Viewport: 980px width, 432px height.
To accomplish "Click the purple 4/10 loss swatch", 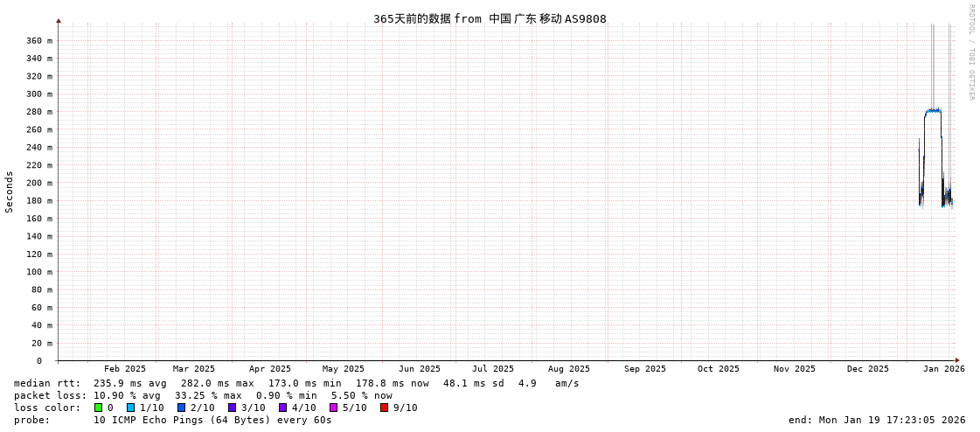I will (x=283, y=408).
